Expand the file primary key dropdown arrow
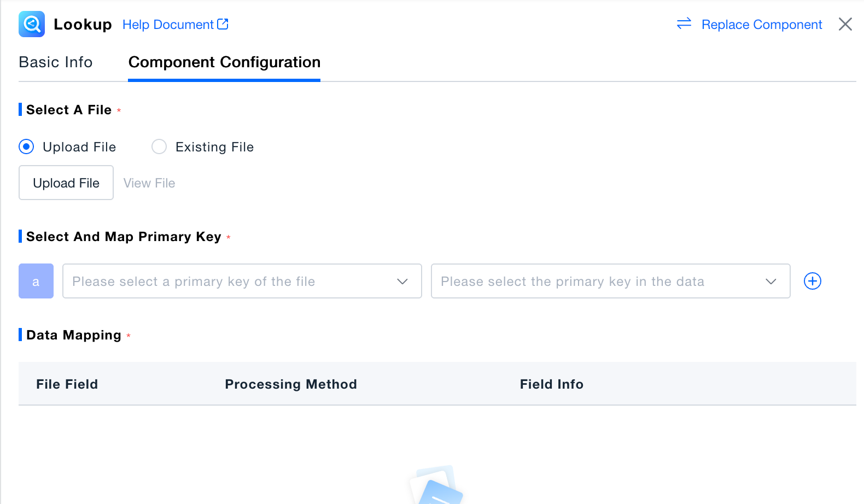This screenshot has height=504, width=864. pos(402,282)
